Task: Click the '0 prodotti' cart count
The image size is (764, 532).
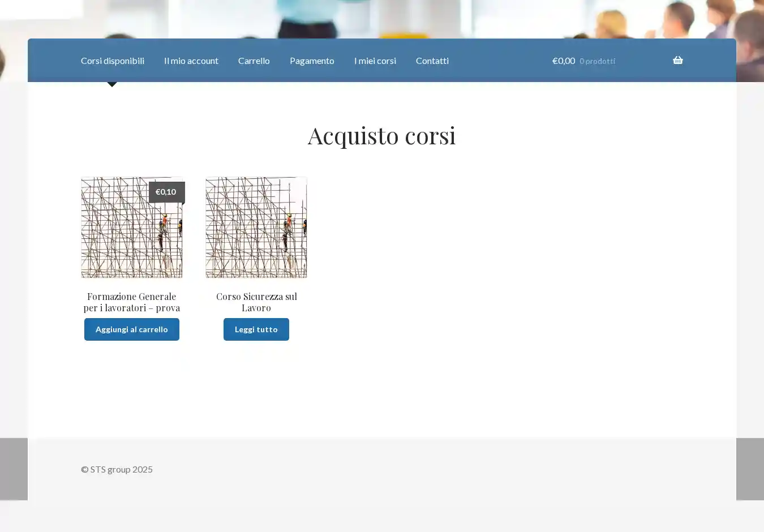Action: pos(597,61)
